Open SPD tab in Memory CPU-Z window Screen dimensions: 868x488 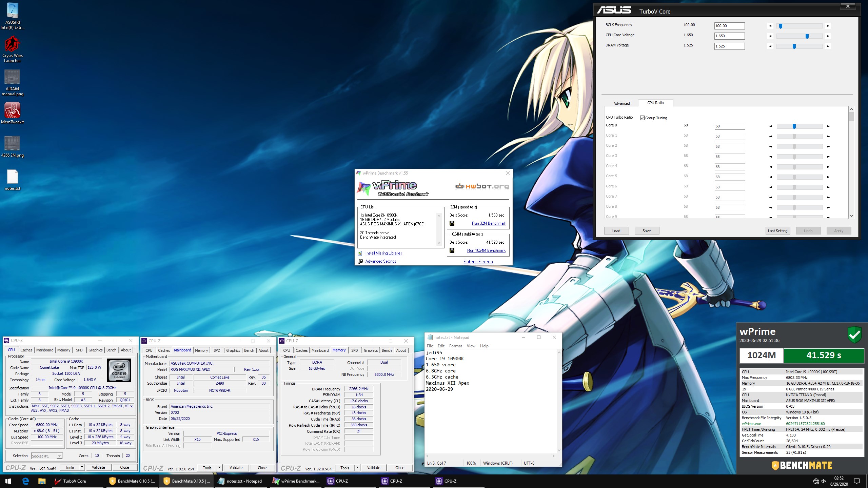click(354, 350)
